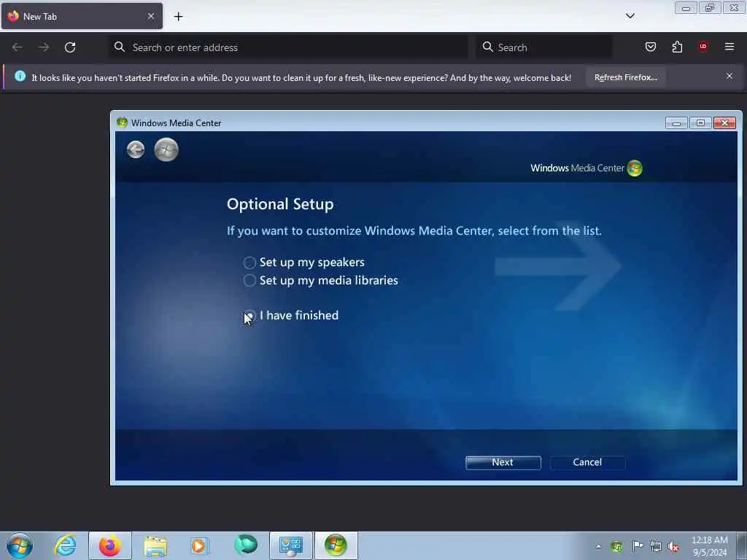This screenshot has width=747, height=560.
Task: Open the Windows Start menu
Action: 20,545
